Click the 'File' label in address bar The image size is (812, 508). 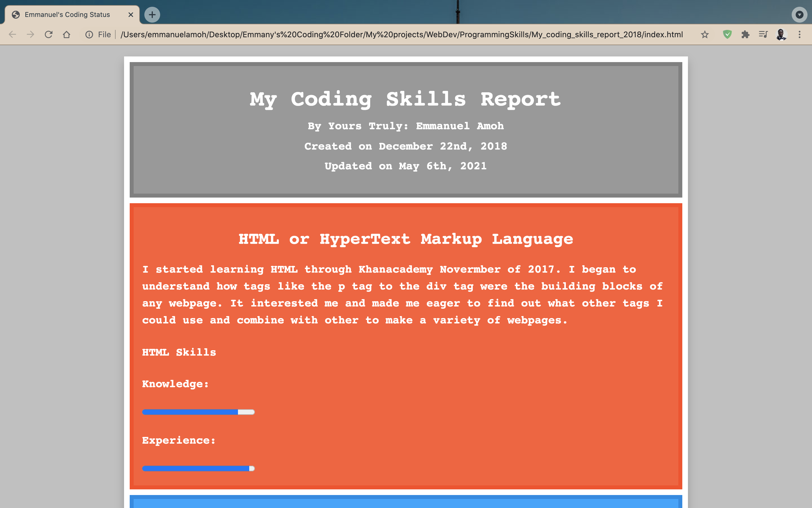coord(104,34)
